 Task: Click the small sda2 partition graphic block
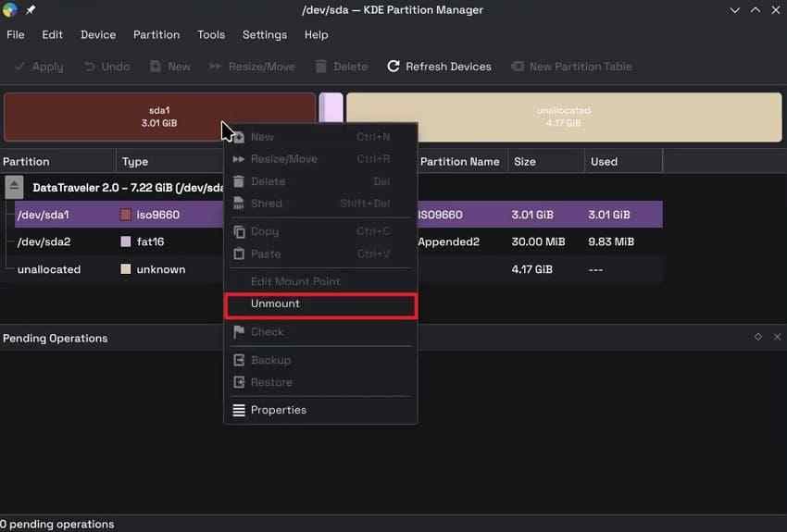click(x=331, y=106)
